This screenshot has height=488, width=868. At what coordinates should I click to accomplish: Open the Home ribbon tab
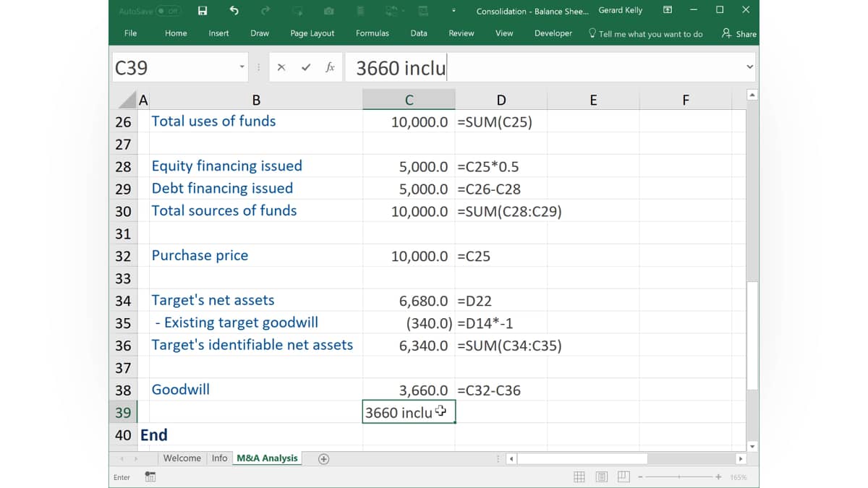tap(176, 33)
